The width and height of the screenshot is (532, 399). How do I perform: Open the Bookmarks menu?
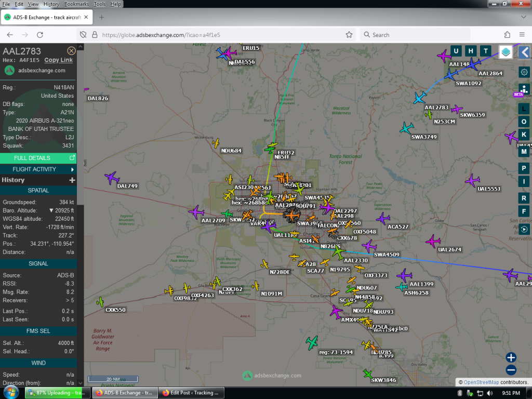[x=76, y=4]
